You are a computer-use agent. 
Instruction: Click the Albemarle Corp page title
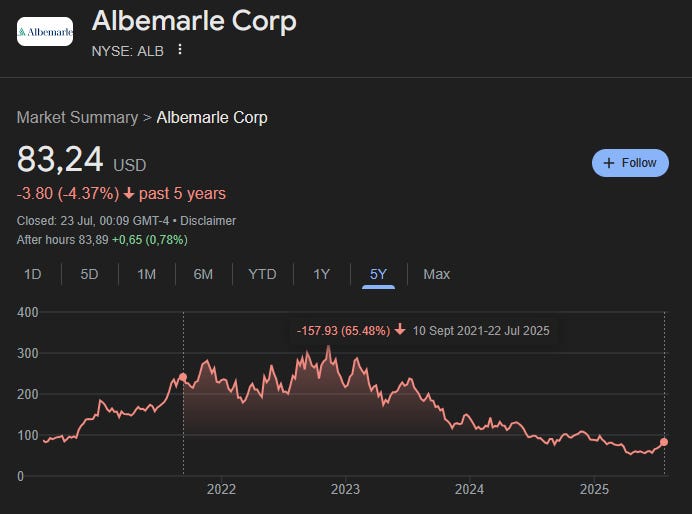[194, 21]
